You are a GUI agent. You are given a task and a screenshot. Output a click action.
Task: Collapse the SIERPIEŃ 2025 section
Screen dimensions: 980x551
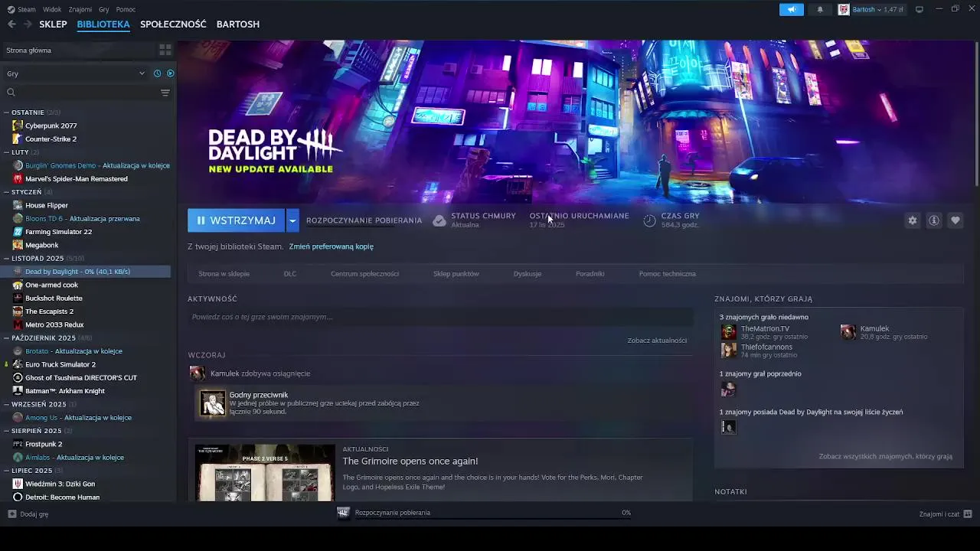[6, 431]
